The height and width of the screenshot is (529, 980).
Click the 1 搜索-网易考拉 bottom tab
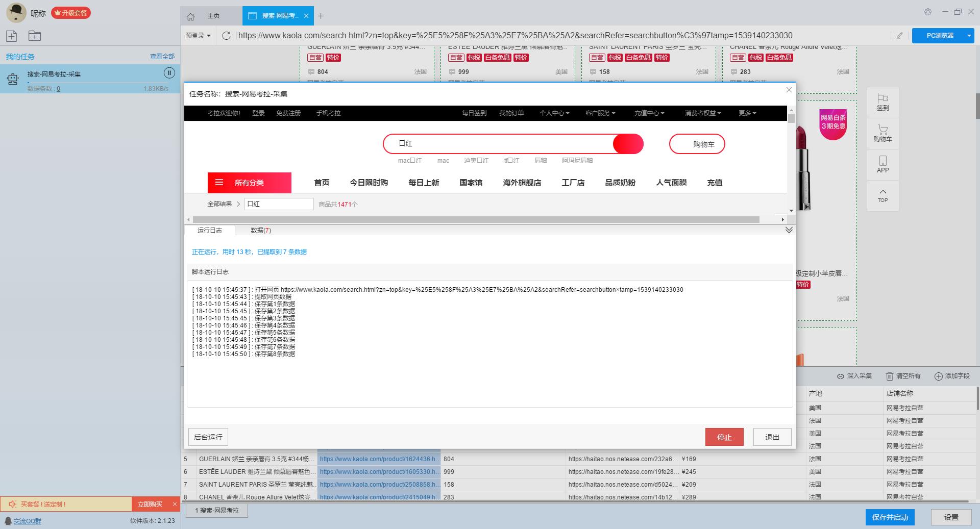pos(217,511)
